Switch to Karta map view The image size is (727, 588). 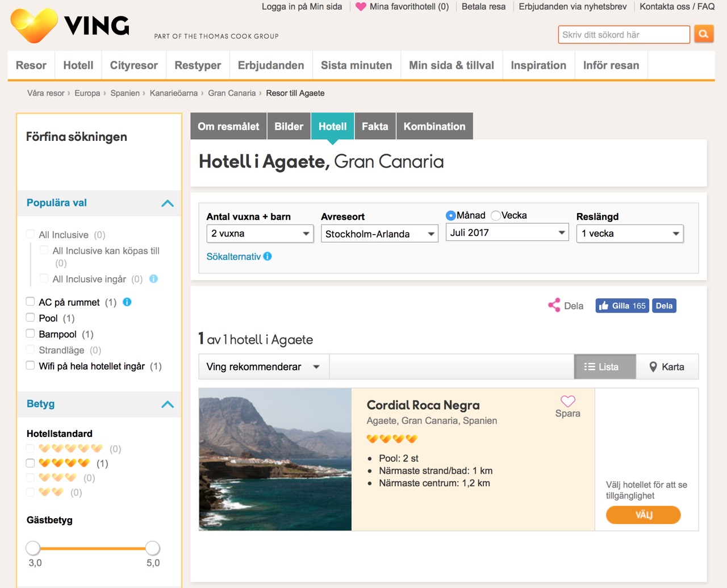pyautogui.click(x=667, y=366)
